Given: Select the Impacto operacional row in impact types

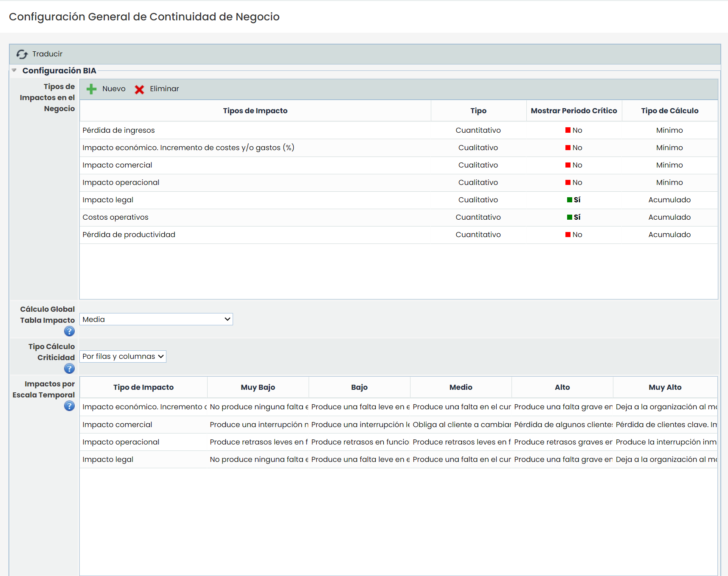Looking at the screenshot, I should pos(121,182).
